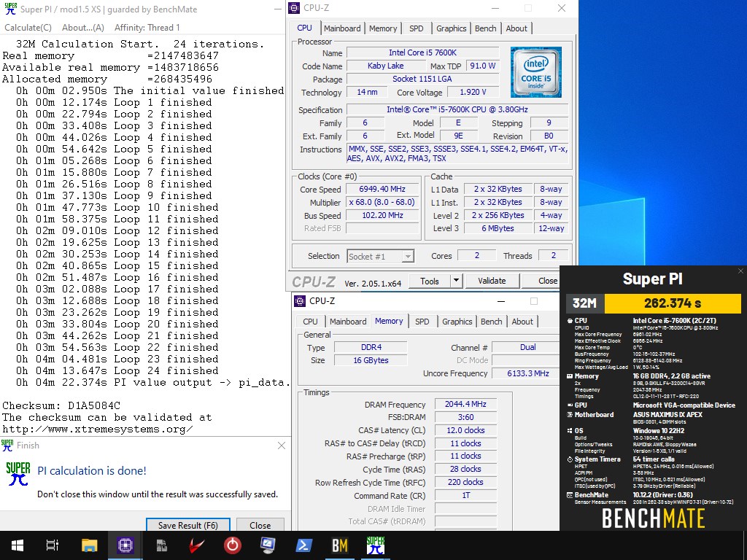
Task: Click CPU-Z top window title icon
Action: click(x=295, y=8)
